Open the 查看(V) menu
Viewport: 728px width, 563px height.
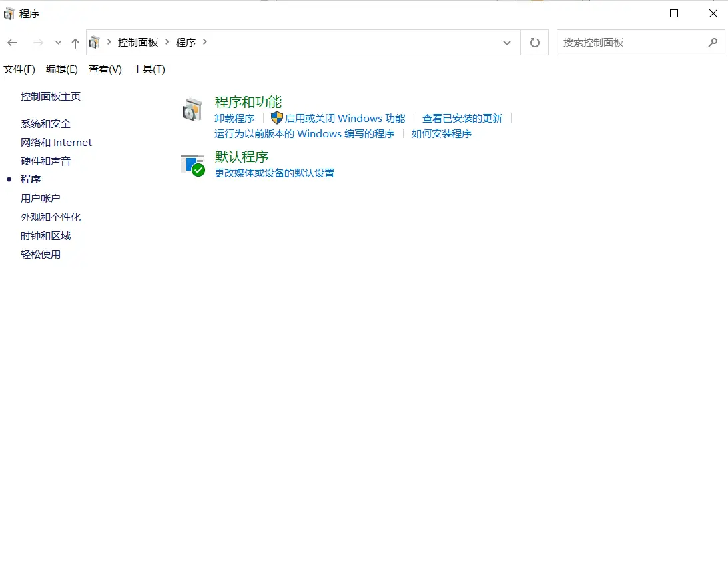[105, 69]
